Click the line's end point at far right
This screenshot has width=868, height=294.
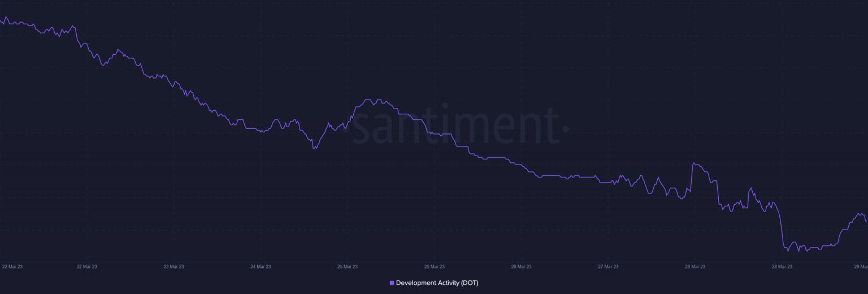pyautogui.click(x=866, y=222)
